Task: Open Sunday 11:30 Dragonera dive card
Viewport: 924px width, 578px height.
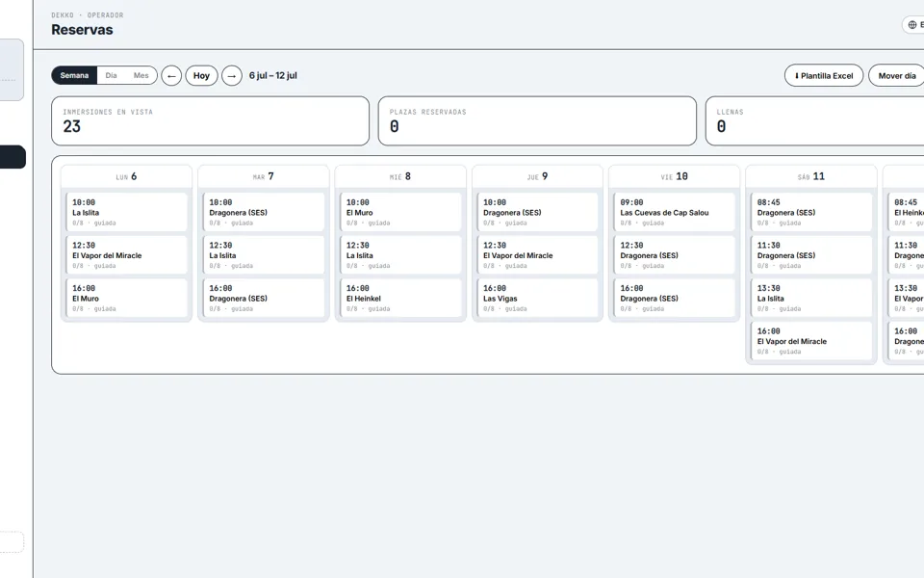Action: pyautogui.click(x=906, y=254)
